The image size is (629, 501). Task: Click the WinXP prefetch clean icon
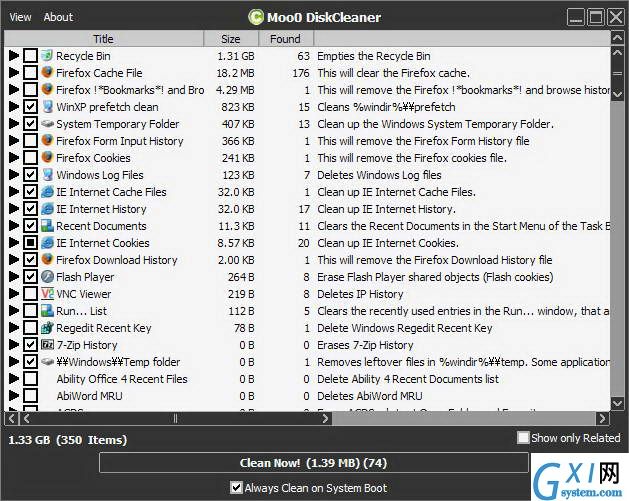click(47, 106)
